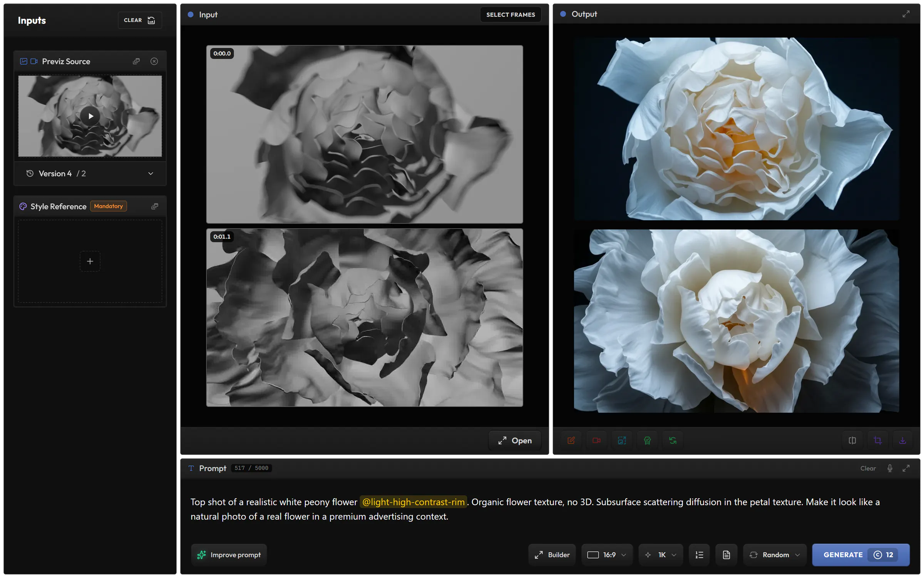924x578 pixels.
Task: Click the green refresh arrows icon under Output
Action: click(x=673, y=440)
